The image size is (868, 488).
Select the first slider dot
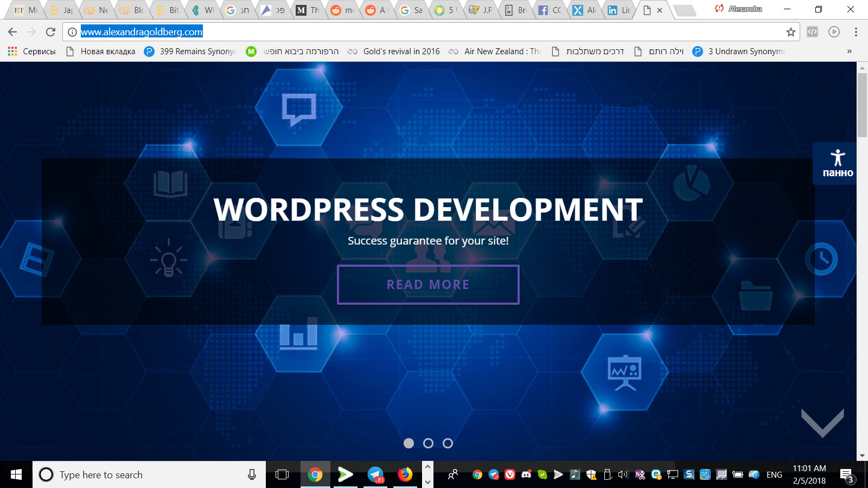409,443
